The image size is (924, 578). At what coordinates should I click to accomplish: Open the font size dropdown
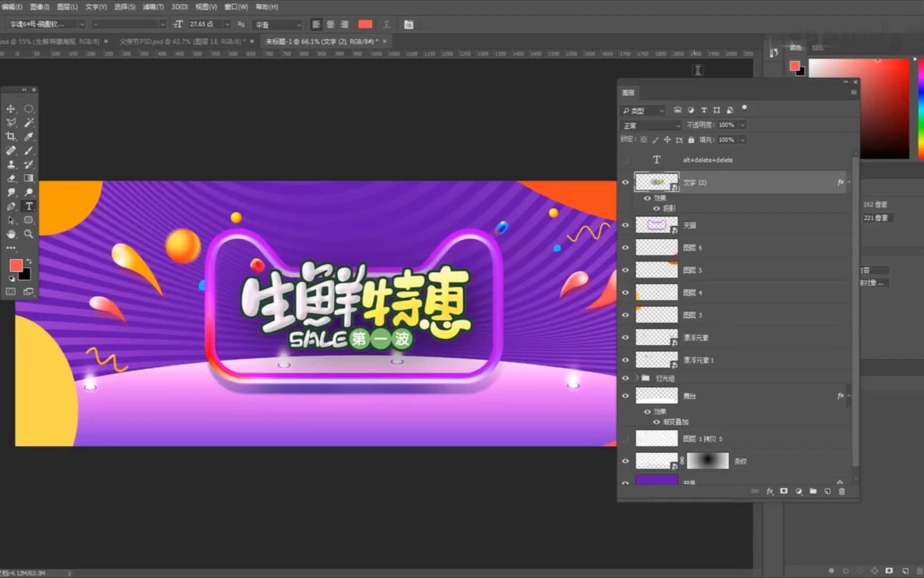(227, 25)
